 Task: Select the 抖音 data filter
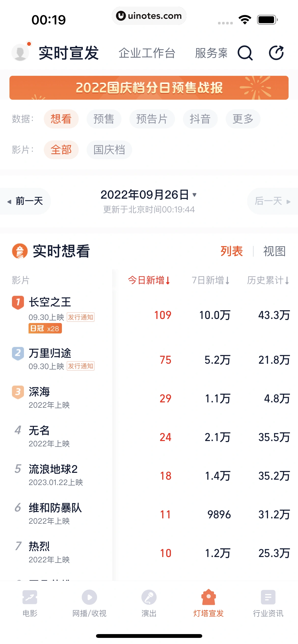pos(200,119)
